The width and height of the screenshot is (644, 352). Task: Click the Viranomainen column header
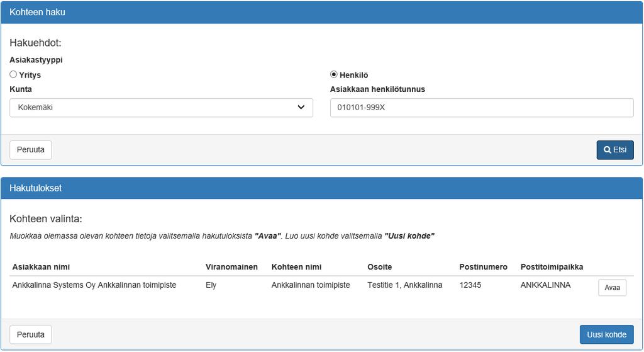tap(231, 267)
